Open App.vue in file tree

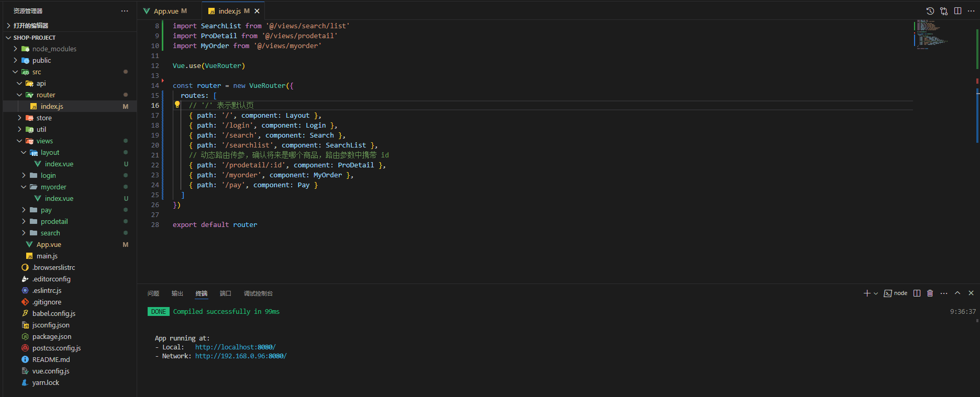(x=69, y=244)
